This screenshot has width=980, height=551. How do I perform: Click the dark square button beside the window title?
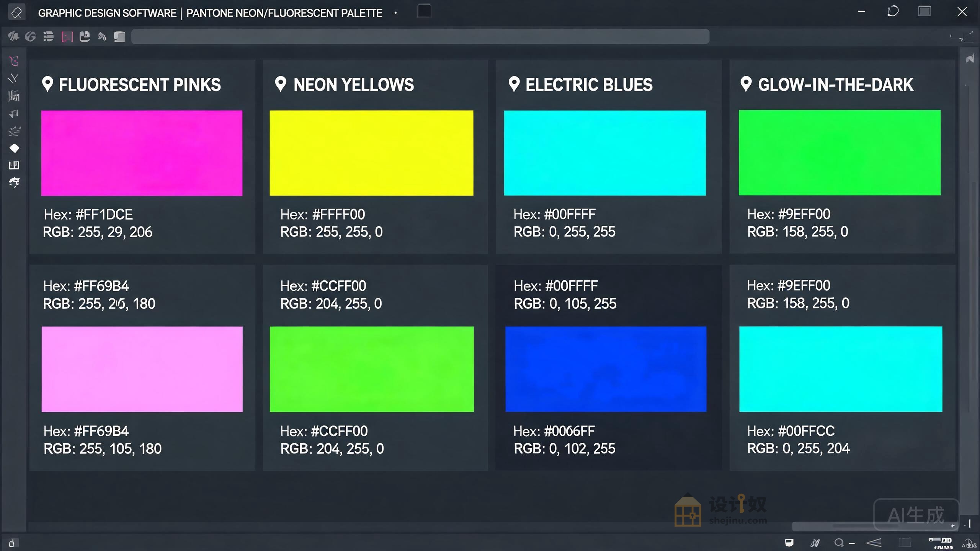(x=424, y=11)
